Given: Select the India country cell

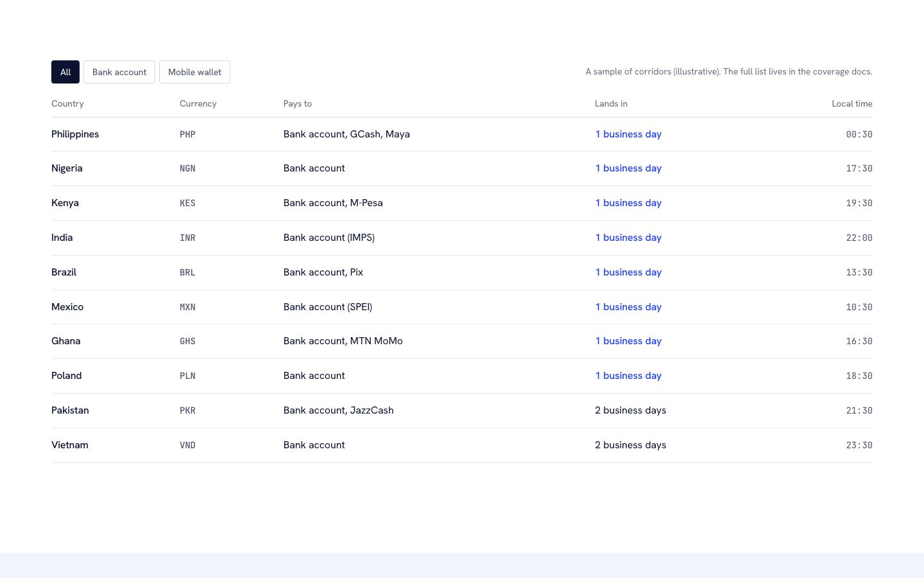Looking at the screenshot, I should (x=62, y=238).
